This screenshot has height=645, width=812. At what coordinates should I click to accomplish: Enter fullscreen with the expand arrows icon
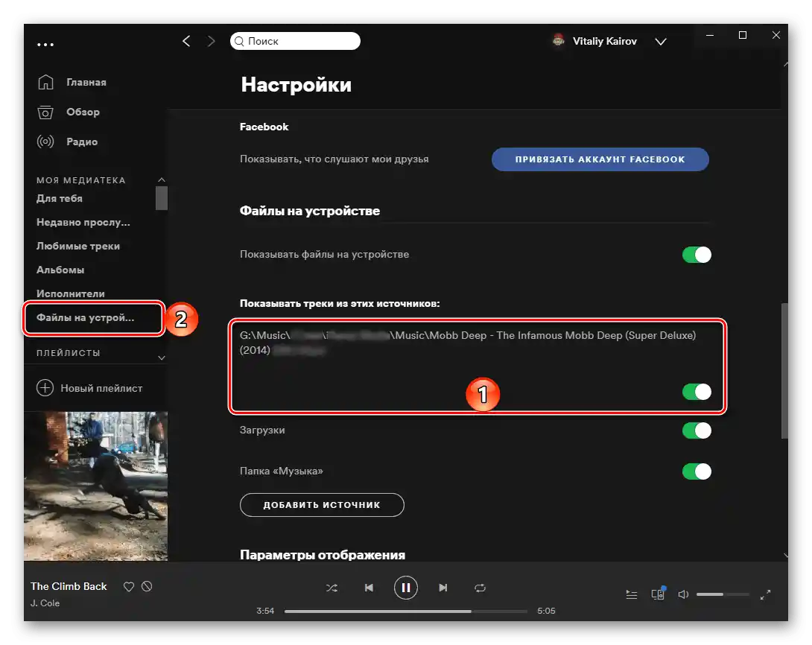(766, 594)
